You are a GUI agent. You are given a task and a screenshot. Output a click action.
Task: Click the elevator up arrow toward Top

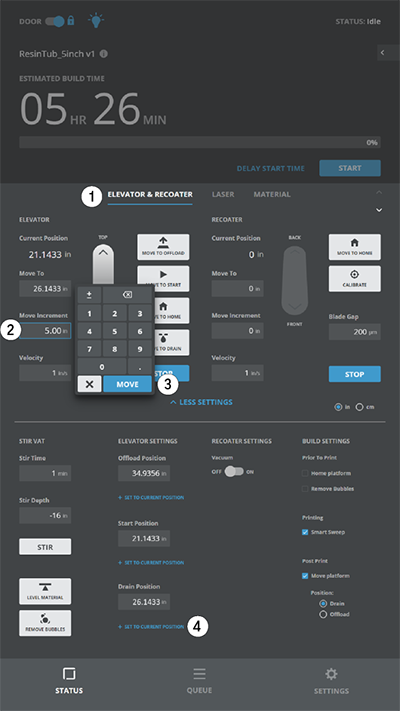point(103,253)
